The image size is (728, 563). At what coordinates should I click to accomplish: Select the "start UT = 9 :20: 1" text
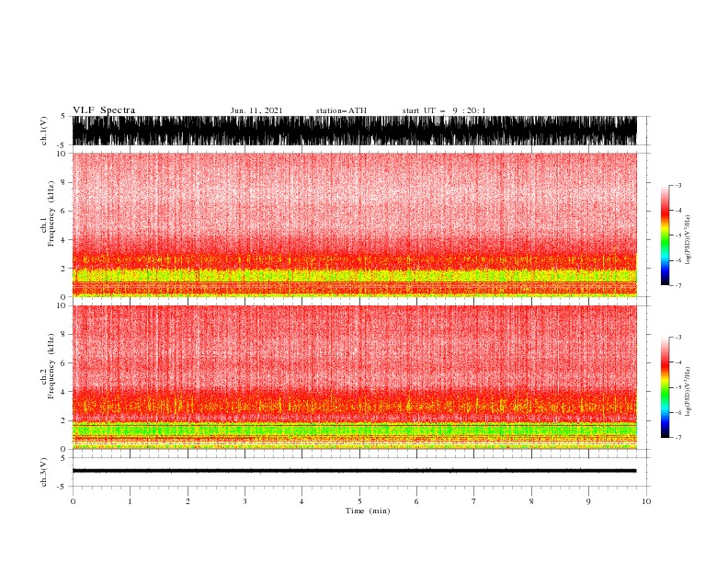click(x=444, y=110)
